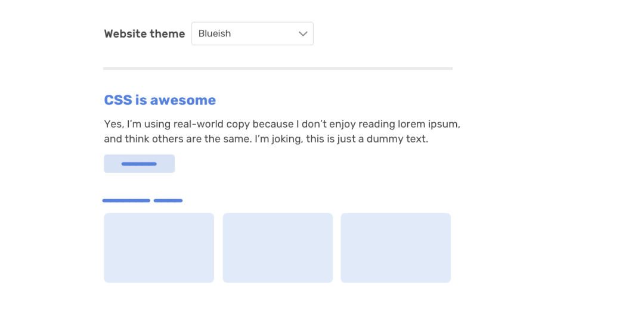644x316 pixels.
Task: Click the chevron arrow in theme select
Action: 303,34
